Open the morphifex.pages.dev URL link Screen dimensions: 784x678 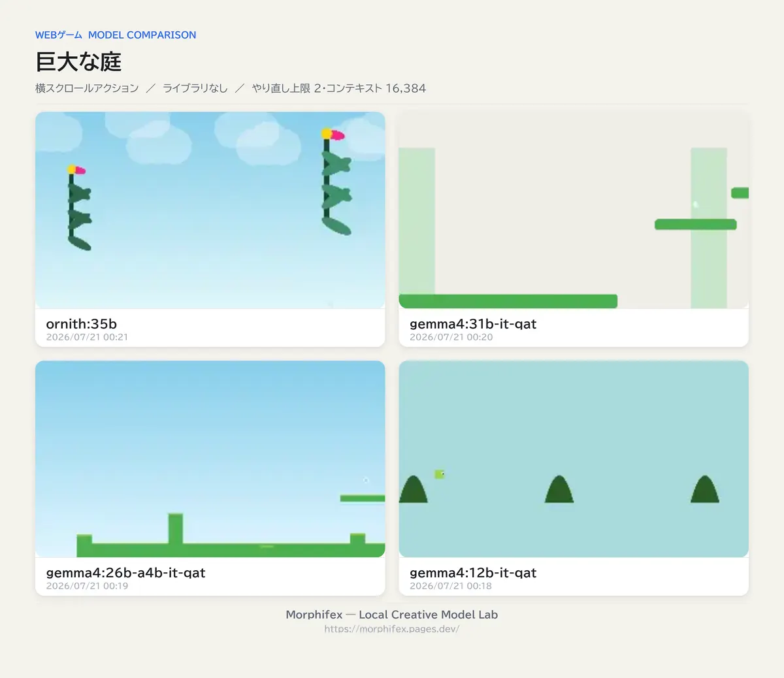click(x=392, y=629)
